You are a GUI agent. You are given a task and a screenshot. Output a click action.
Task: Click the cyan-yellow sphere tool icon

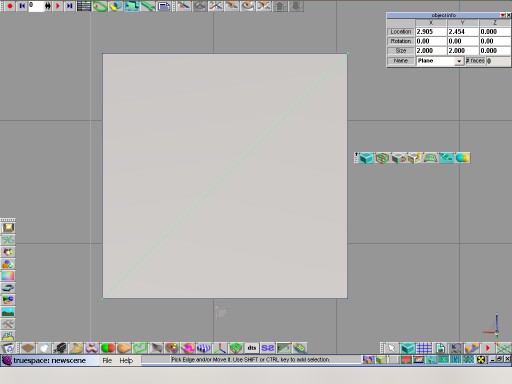[x=462, y=158]
